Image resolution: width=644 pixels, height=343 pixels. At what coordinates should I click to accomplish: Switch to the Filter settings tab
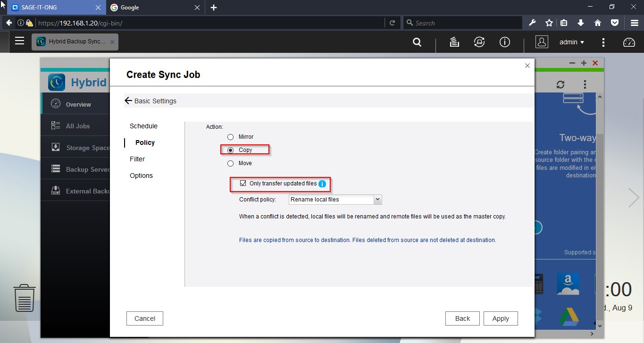(x=137, y=159)
